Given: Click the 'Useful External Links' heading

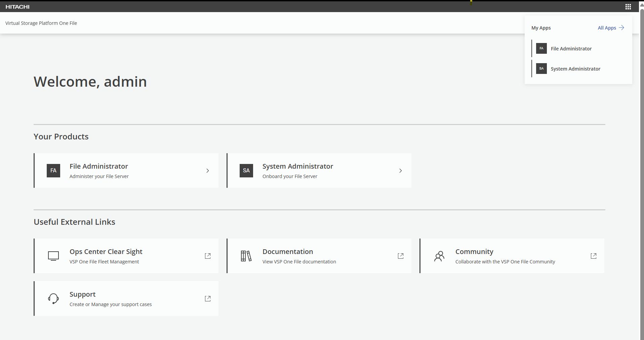Looking at the screenshot, I should (x=74, y=222).
